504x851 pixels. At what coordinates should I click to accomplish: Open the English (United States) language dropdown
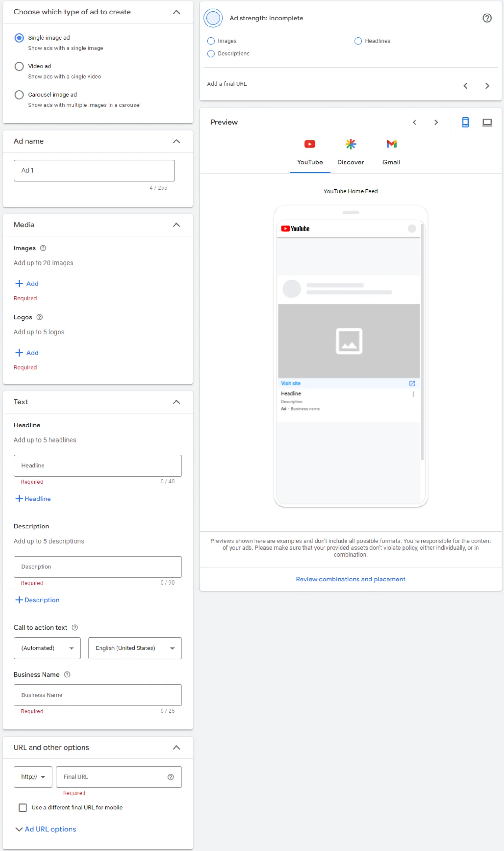135,648
